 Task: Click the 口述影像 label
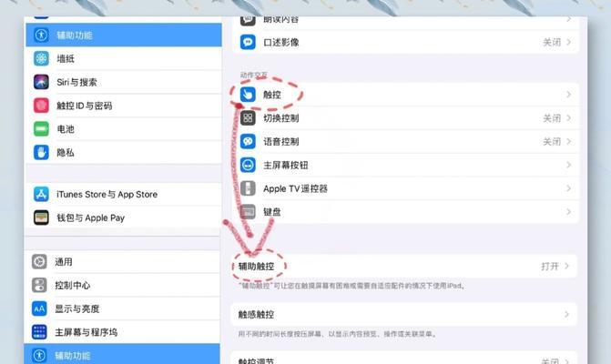coord(281,42)
